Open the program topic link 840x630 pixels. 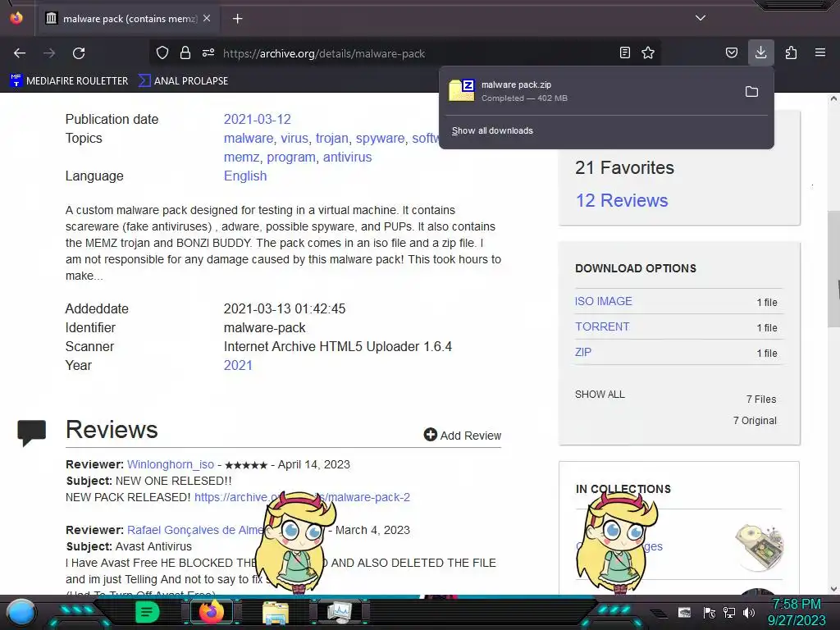click(291, 157)
